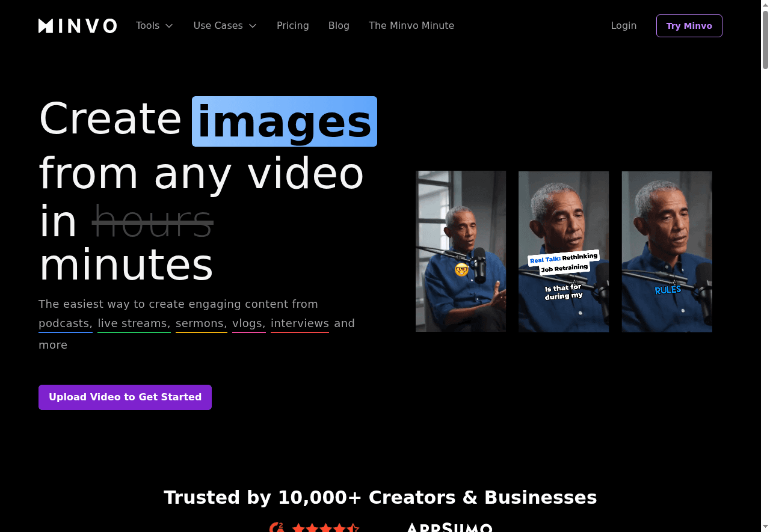
Task: Click Upload Video to Get Started
Action: (125, 397)
